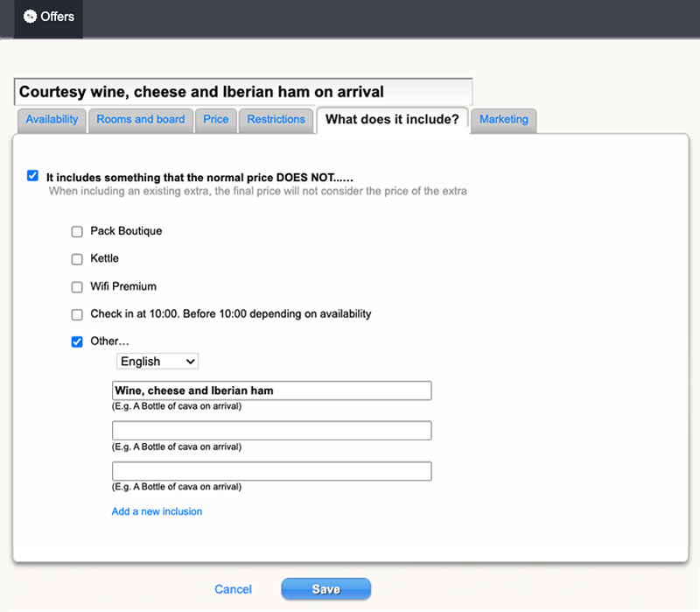Uncheck 'It includes something that the normal price DOES NOT'
700x612 pixels.
click(32, 176)
